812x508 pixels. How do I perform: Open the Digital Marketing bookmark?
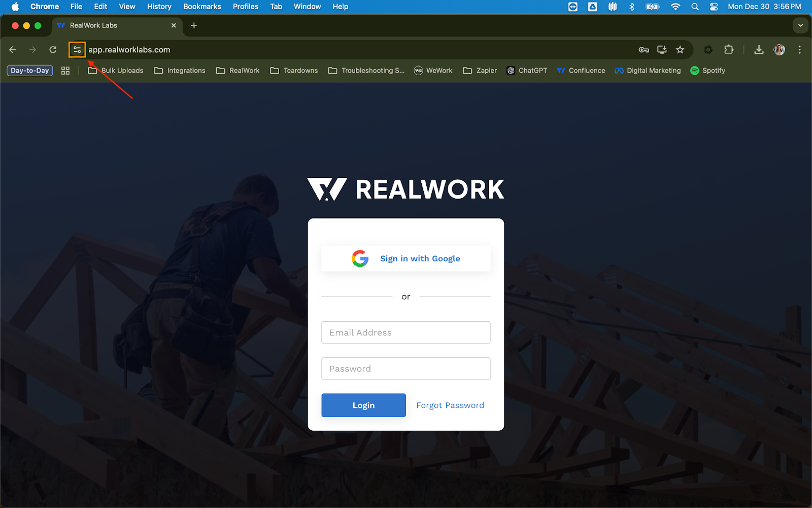(648, 71)
